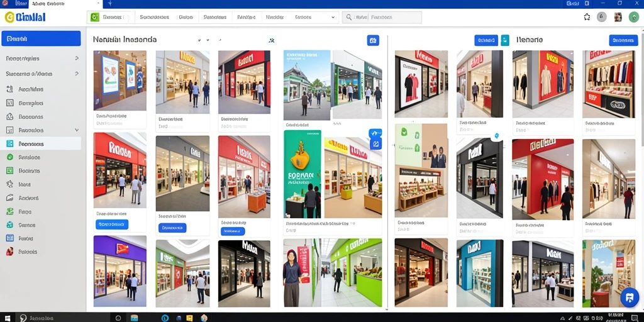Open the dropdown chevron ending the toolbar tabs

coord(333,18)
